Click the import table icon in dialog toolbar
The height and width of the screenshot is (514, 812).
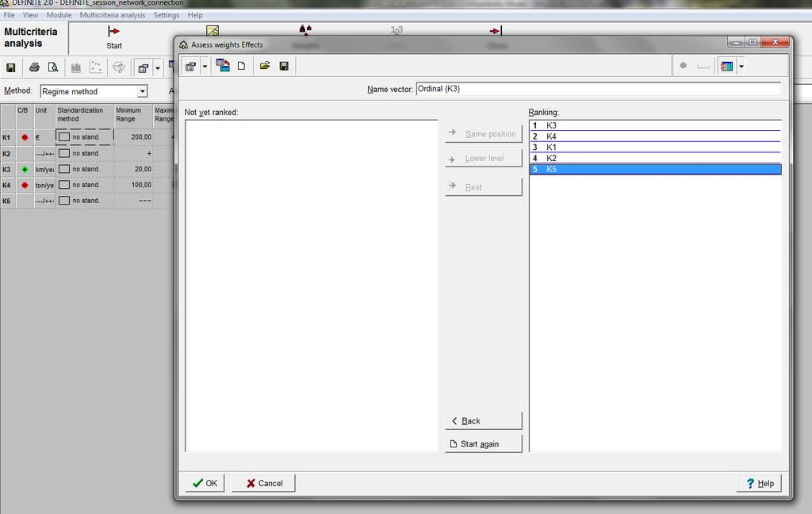[x=223, y=65]
